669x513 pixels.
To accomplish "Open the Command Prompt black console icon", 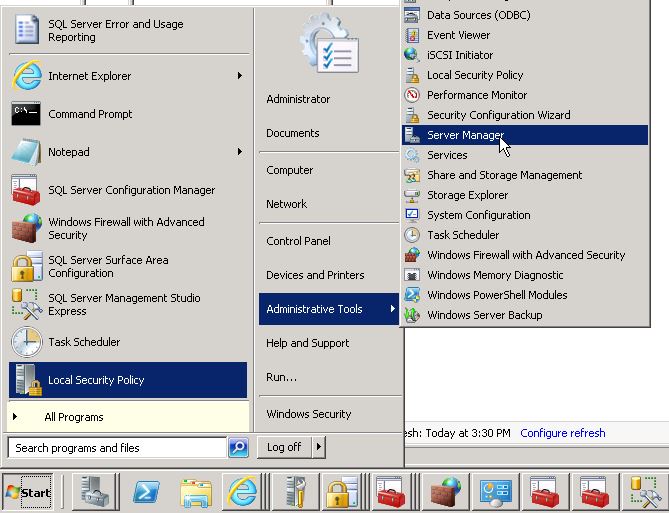I will [x=26, y=114].
